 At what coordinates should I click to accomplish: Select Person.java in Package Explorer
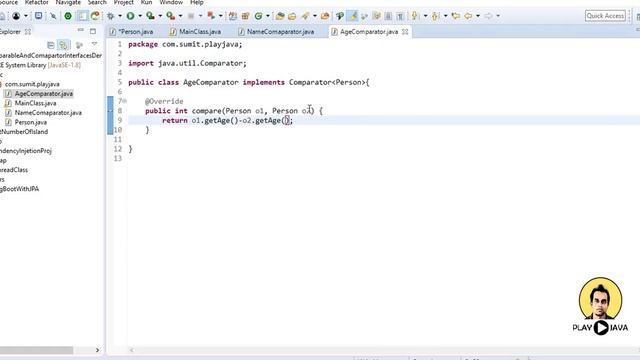31,122
